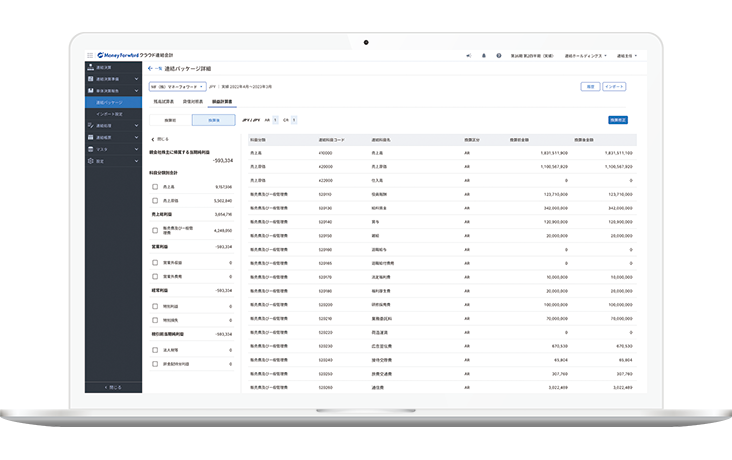Click the CR count badge showing 1
This screenshot has width=732, height=460.
(x=294, y=120)
